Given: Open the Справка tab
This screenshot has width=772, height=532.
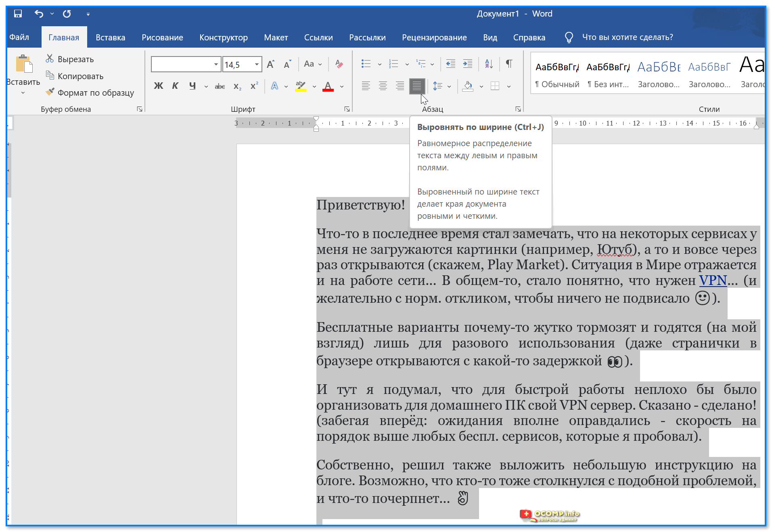Looking at the screenshot, I should (529, 37).
